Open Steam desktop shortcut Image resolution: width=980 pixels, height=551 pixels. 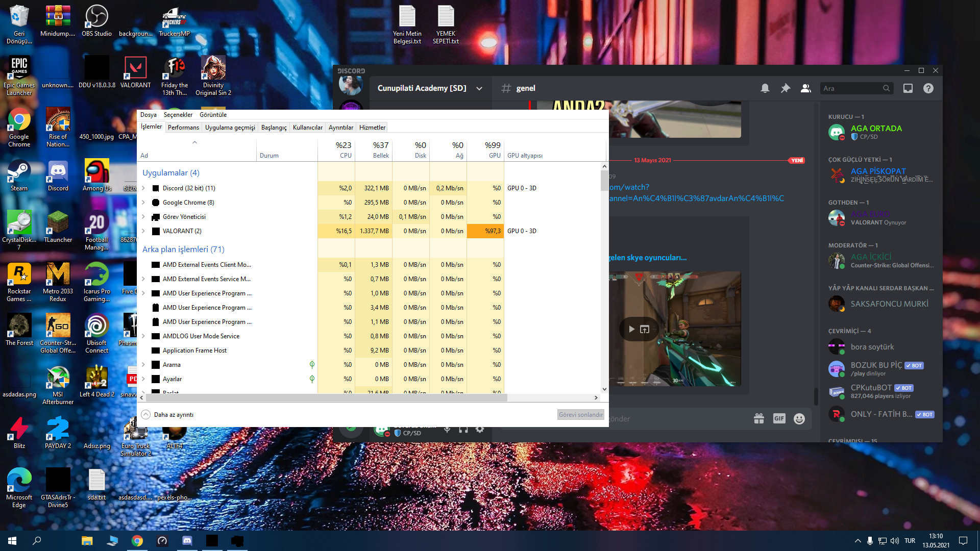pyautogui.click(x=19, y=176)
